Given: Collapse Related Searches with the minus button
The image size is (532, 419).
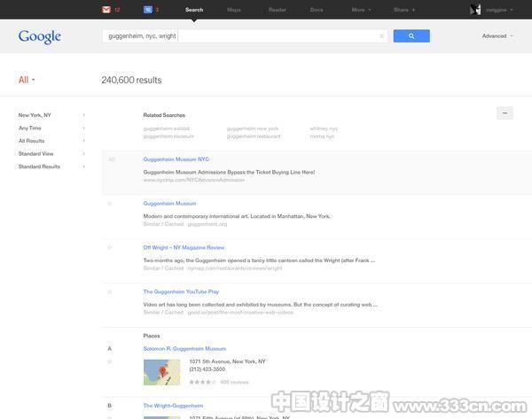Looking at the screenshot, I should coord(505,113).
